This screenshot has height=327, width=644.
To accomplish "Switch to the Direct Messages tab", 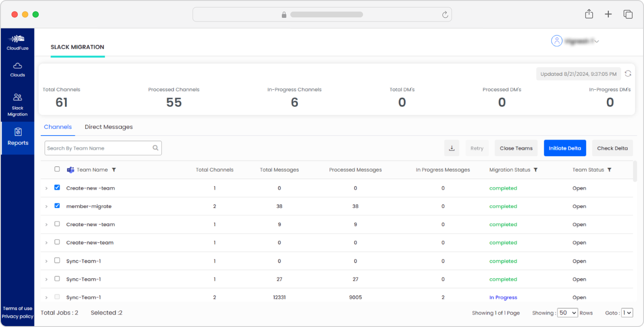I will pos(109,127).
